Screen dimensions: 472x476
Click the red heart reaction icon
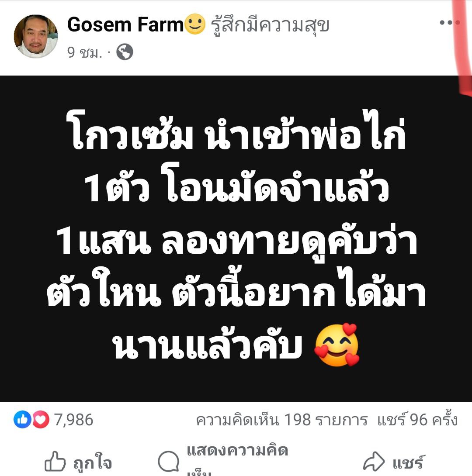click(x=40, y=420)
